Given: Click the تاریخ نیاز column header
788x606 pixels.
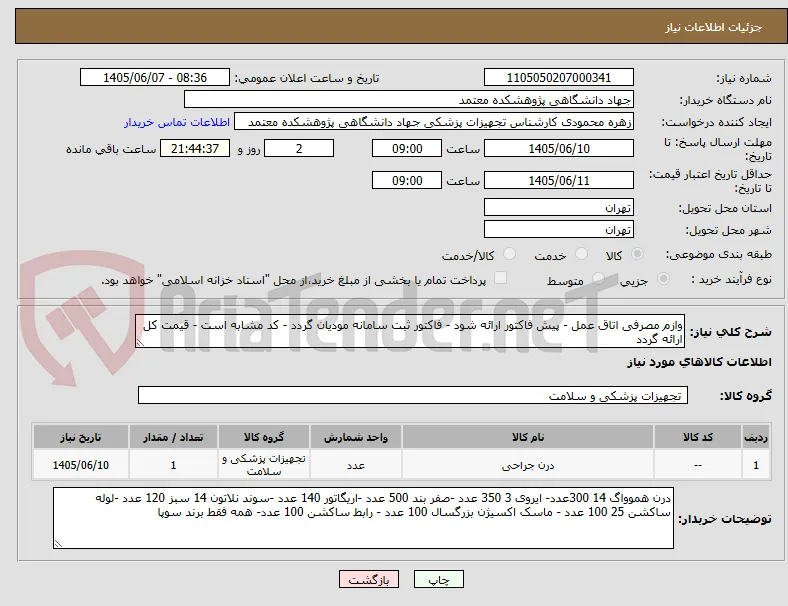Looking at the screenshot, I should (80, 437).
